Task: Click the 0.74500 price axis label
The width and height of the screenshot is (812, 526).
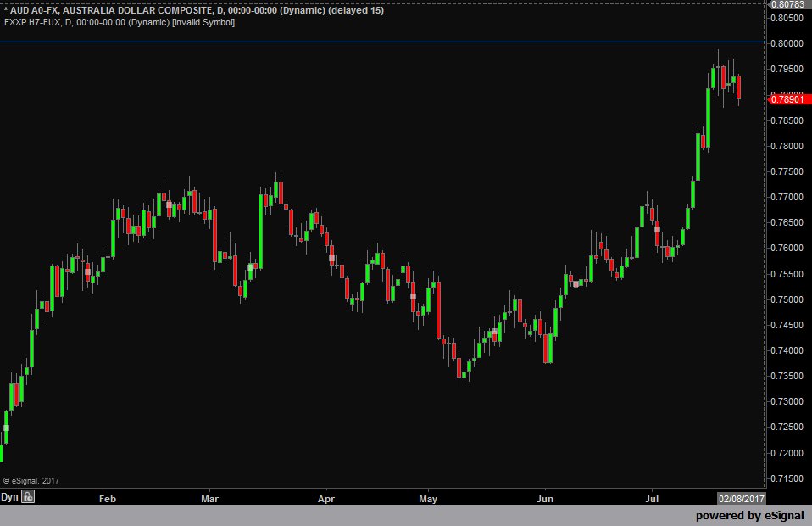Action: coord(787,326)
